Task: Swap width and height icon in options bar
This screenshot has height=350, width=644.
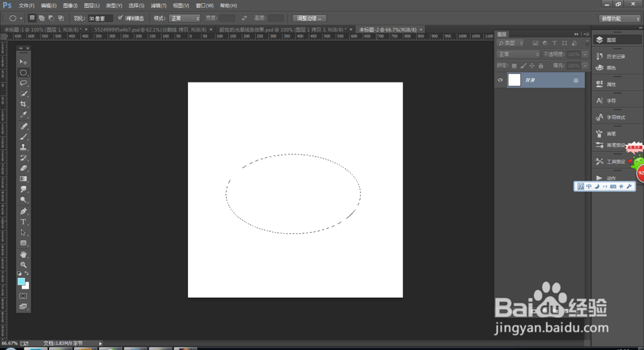Action: [x=244, y=18]
